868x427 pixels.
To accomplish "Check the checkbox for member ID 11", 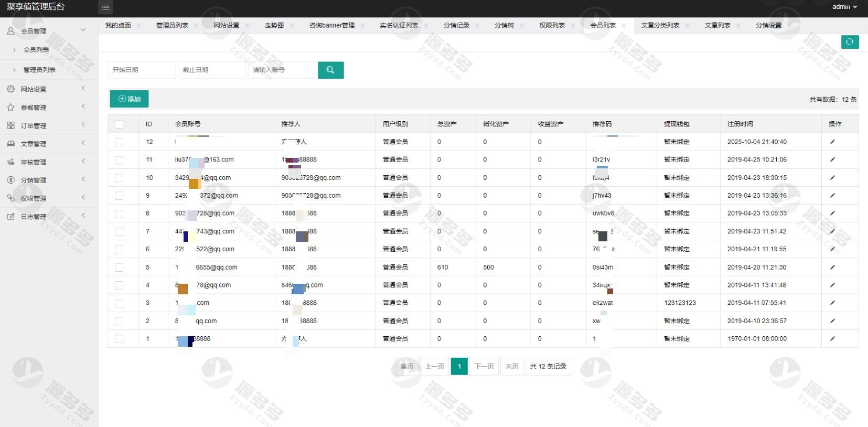I will pos(119,160).
